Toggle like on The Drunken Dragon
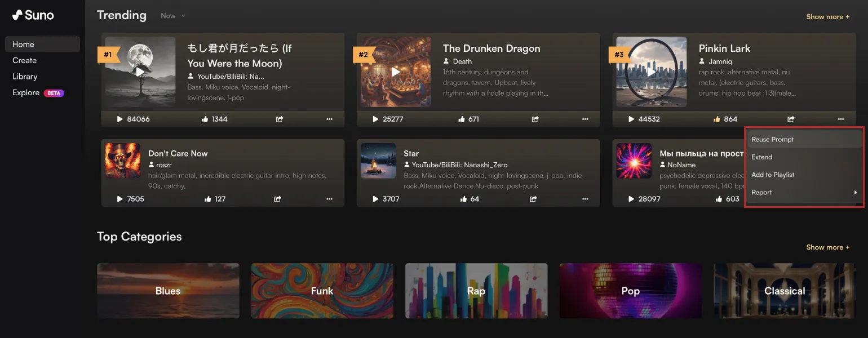Viewport: 868px width, 338px height. (462, 119)
